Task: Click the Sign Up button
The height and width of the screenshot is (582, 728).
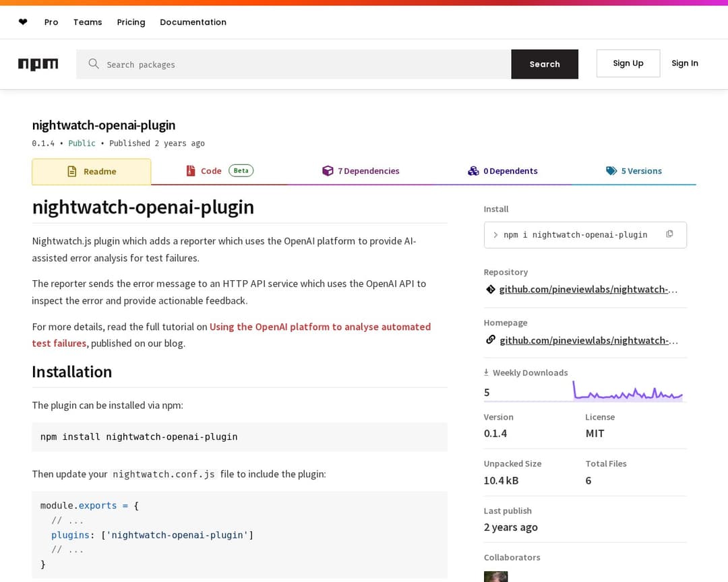Action: (628, 63)
